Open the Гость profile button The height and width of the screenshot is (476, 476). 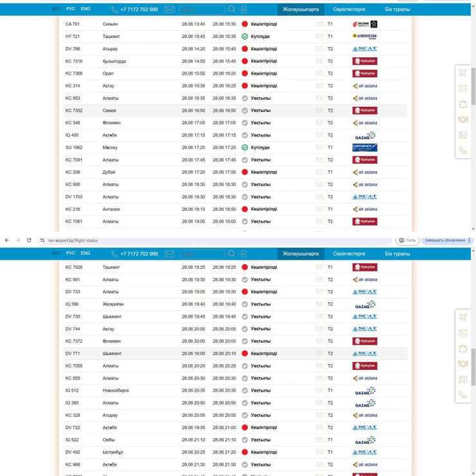(x=407, y=240)
